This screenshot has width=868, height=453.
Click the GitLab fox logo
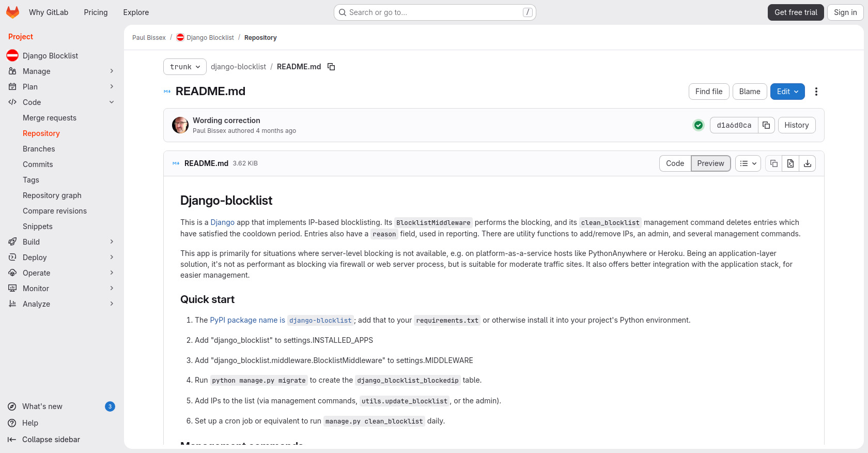(x=12, y=12)
